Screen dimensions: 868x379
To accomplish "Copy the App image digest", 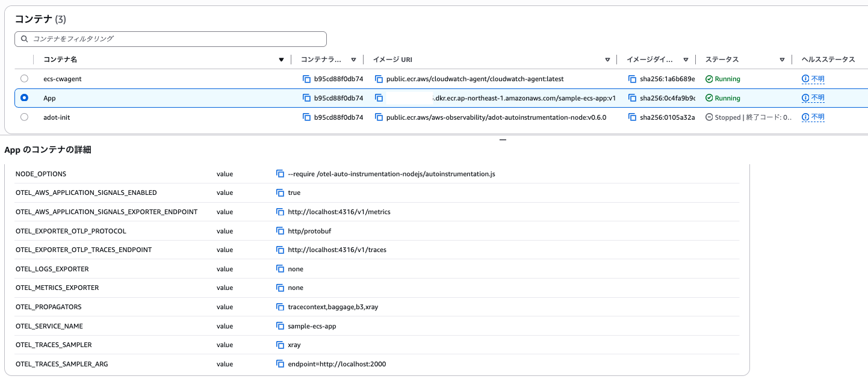I will click(632, 98).
